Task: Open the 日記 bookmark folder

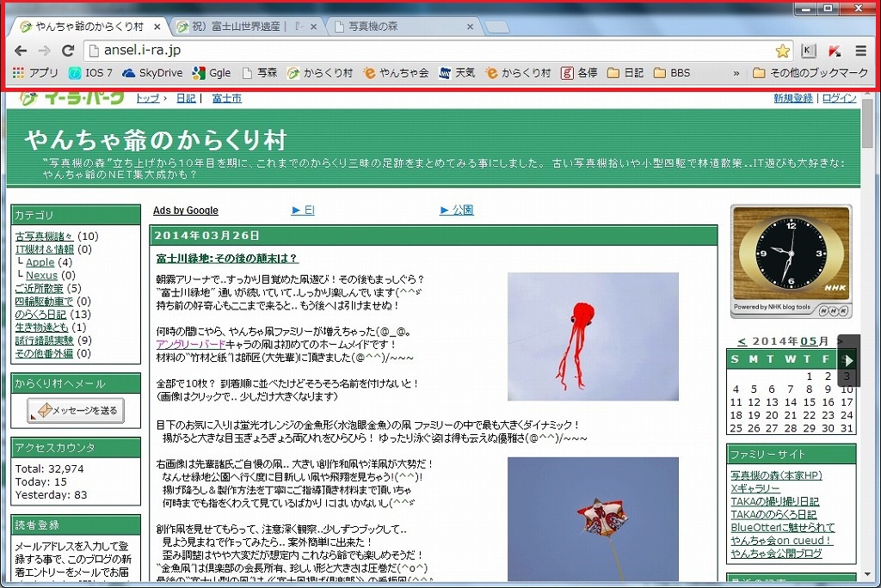Action: pos(625,73)
